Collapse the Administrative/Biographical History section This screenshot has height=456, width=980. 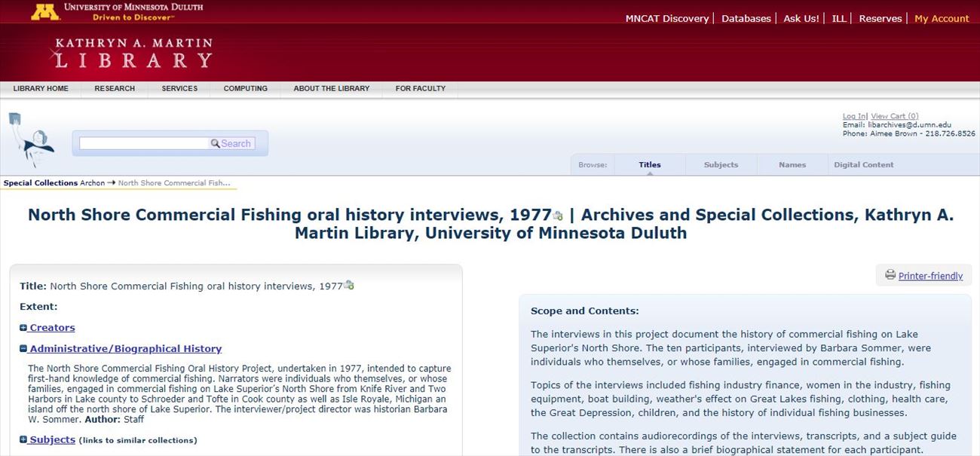(121, 349)
